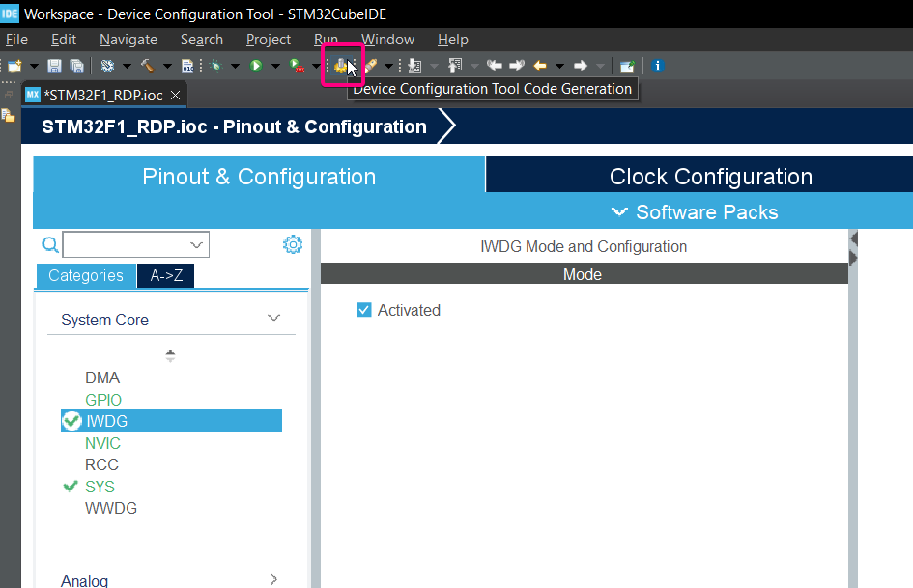Image resolution: width=913 pixels, height=588 pixels.
Task: Select NVIC in System Core list
Action: pos(102,443)
